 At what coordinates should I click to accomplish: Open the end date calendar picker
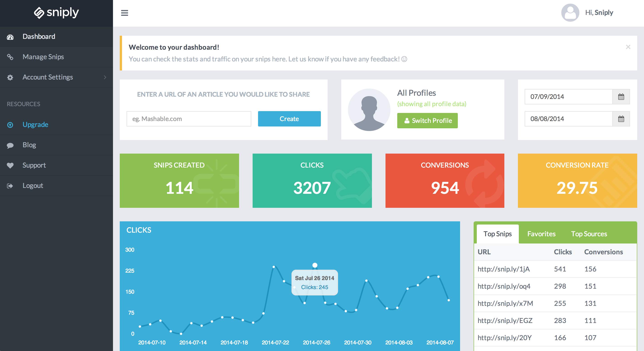[x=621, y=119]
